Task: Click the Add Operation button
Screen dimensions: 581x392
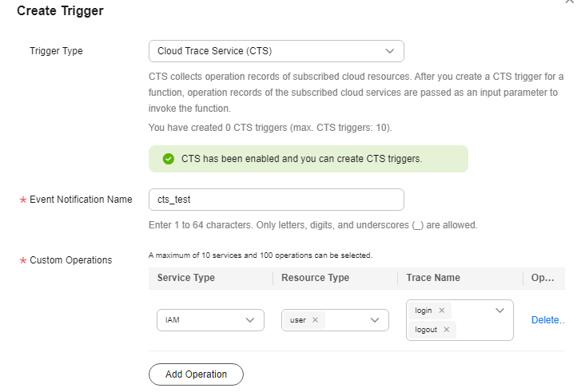Action: [196, 374]
